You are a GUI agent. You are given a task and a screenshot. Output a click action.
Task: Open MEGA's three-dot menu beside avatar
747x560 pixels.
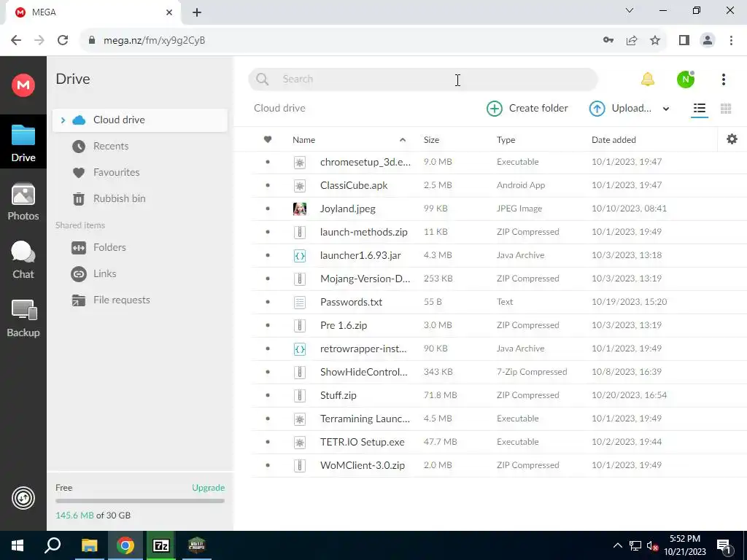(x=723, y=79)
